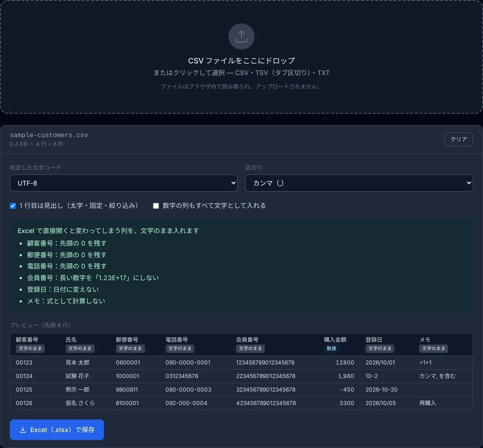The image size is (483, 448).
Task: Click the CSV ファイルをここにドロップ heading
Action: click(241, 61)
